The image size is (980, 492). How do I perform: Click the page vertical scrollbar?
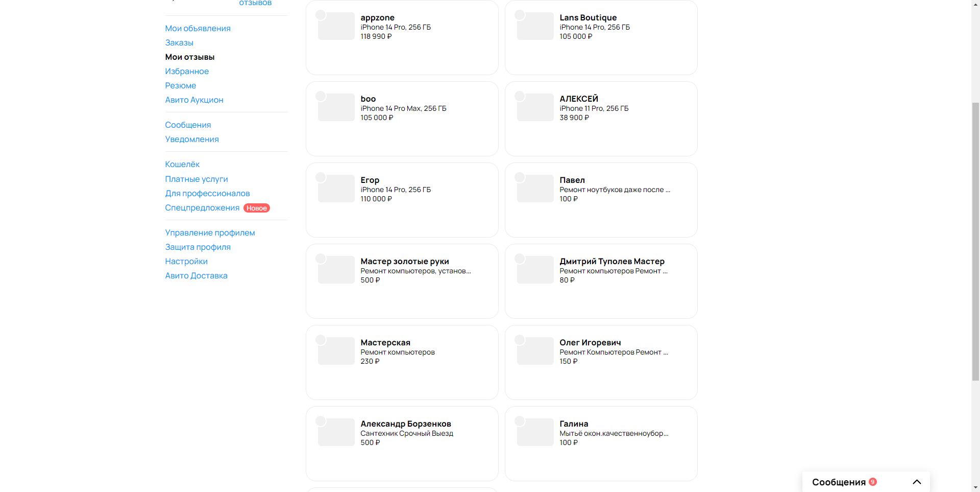(975, 241)
